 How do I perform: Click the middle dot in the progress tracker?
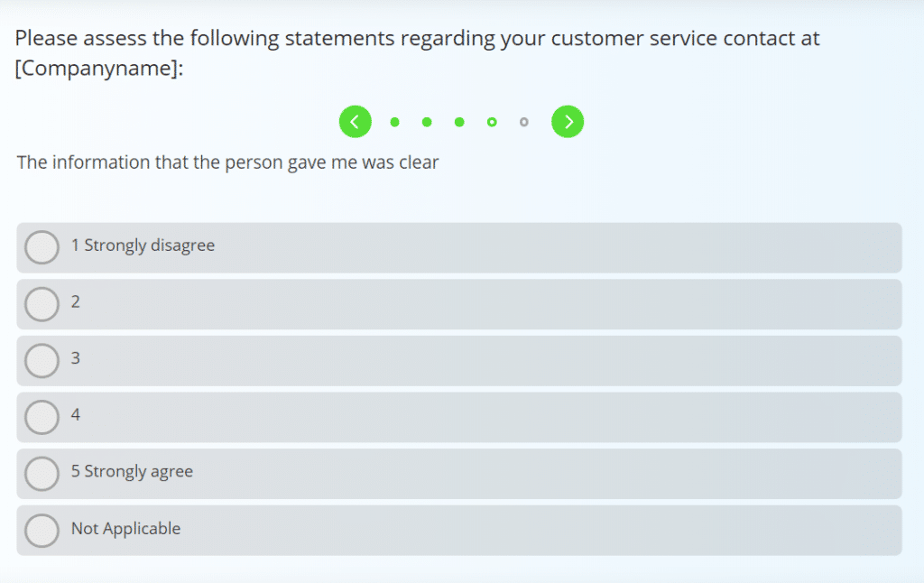click(459, 121)
